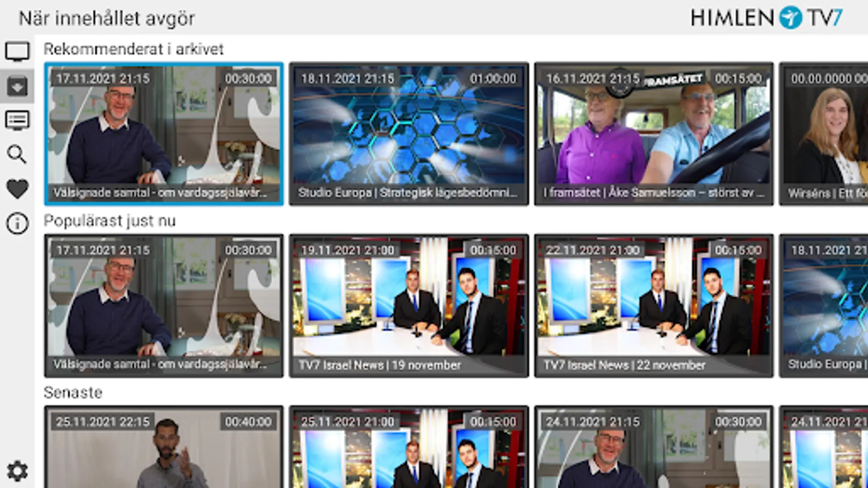Play Välsignade samtal under Rekommenderat i arkivet
Image resolution: width=868 pixels, height=488 pixels.
tap(164, 134)
